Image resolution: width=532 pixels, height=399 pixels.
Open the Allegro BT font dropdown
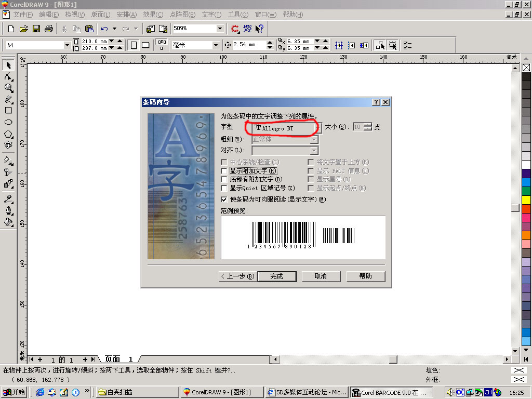318,128
